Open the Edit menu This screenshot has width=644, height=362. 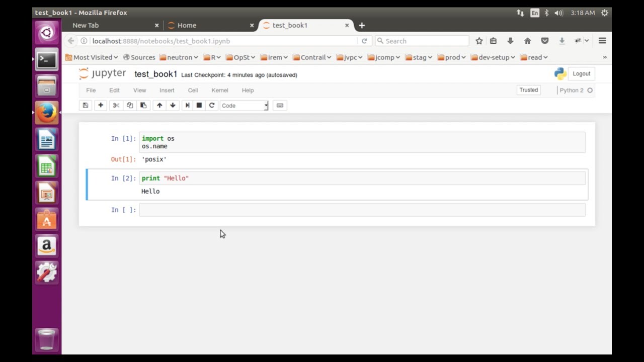point(114,90)
